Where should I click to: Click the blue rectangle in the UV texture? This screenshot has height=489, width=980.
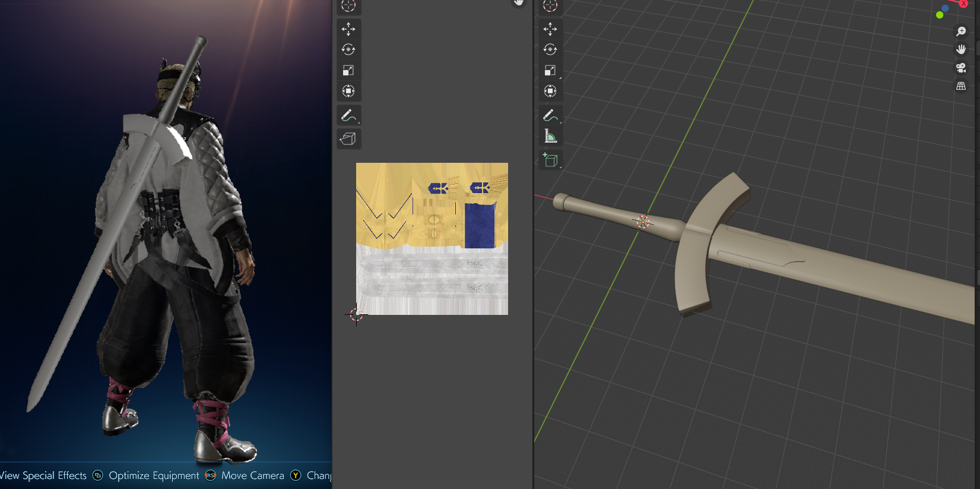click(480, 225)
